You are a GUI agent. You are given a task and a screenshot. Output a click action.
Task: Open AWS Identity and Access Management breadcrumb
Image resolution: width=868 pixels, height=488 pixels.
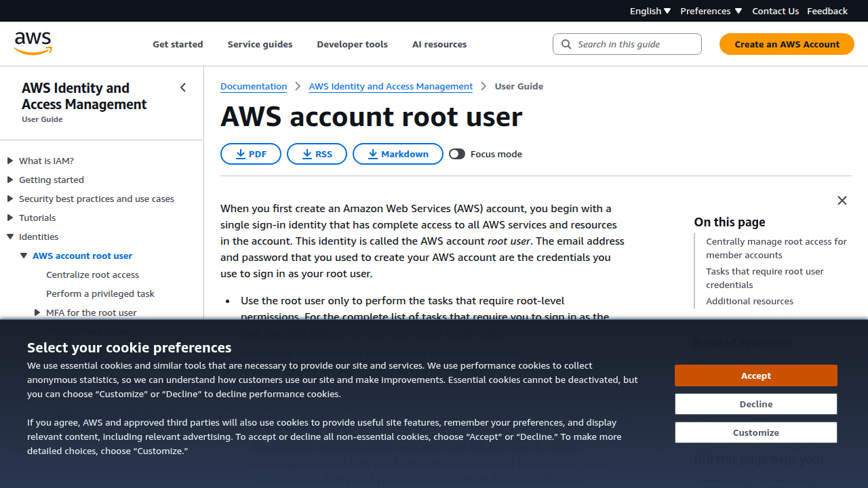click(x=391, y=86)
